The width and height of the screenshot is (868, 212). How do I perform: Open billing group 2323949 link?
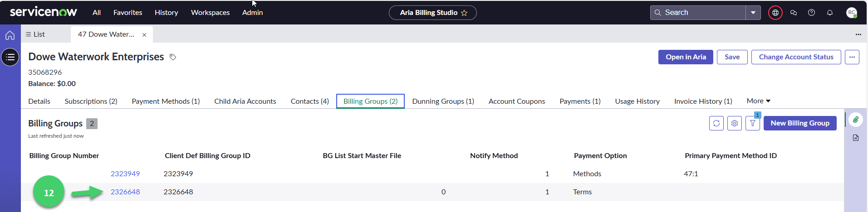tap(125, 174)
